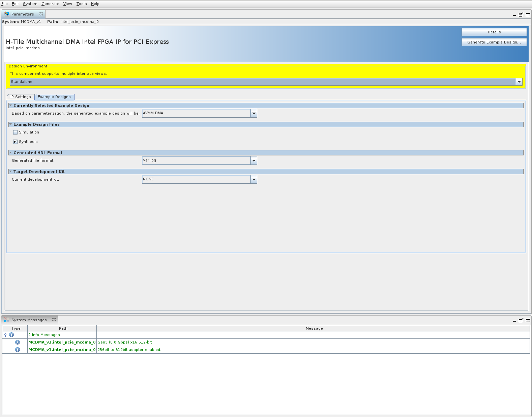Collapse the 2 Info Messages tree node

pos(5,335)
